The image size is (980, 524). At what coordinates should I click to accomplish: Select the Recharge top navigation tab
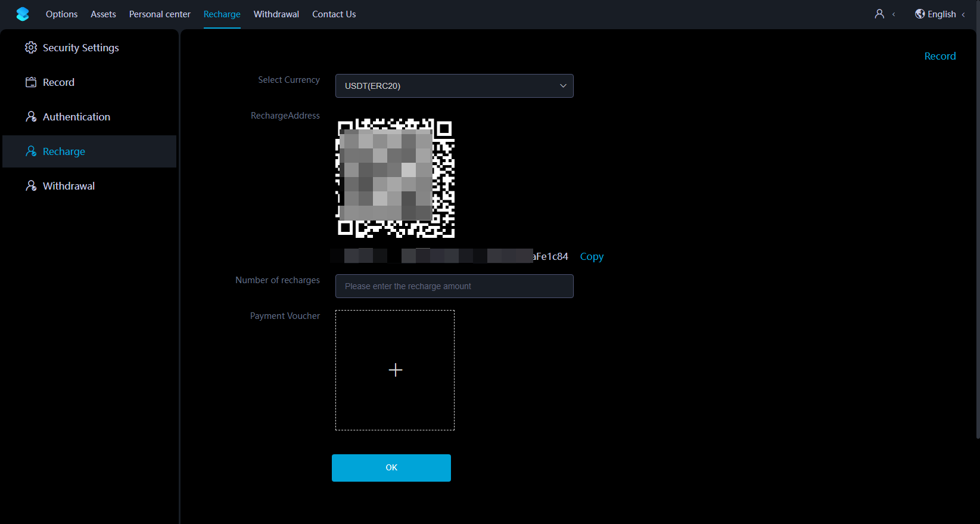click(x=222, y=14)
